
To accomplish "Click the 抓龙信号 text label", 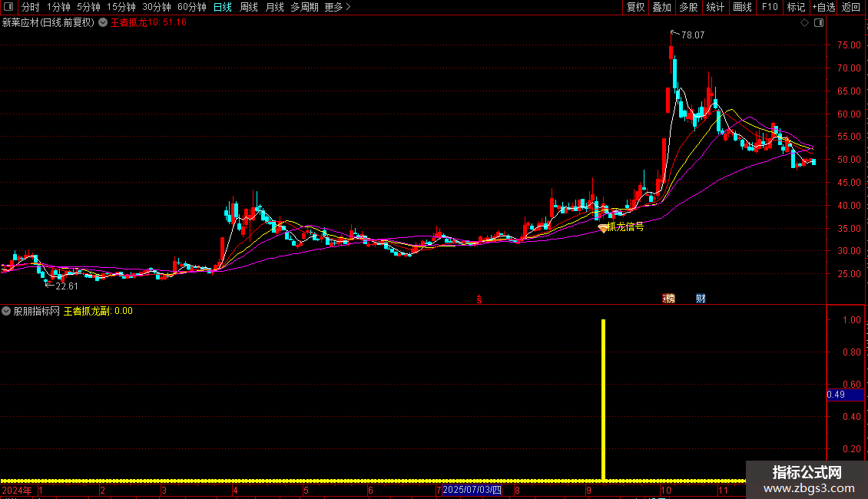I will click(626, 226).
